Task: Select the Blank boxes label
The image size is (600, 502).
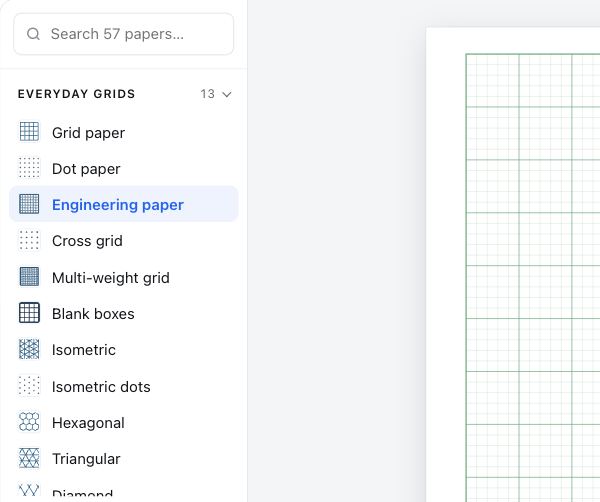Action: [93, 314]
